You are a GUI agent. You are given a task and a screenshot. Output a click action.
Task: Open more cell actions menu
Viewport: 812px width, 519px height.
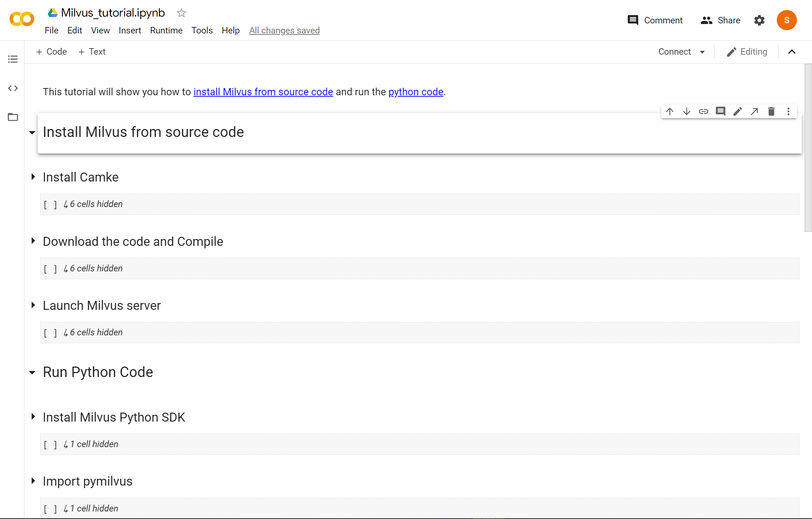788,111
